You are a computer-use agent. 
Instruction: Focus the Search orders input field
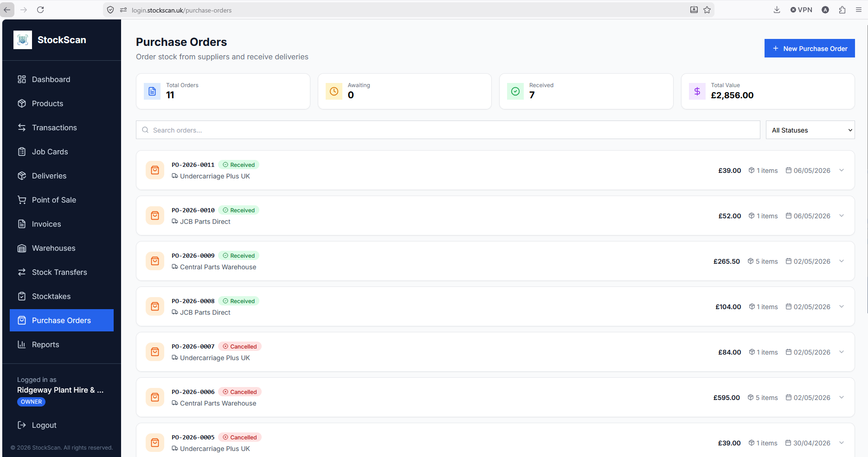tap(448, 130)
